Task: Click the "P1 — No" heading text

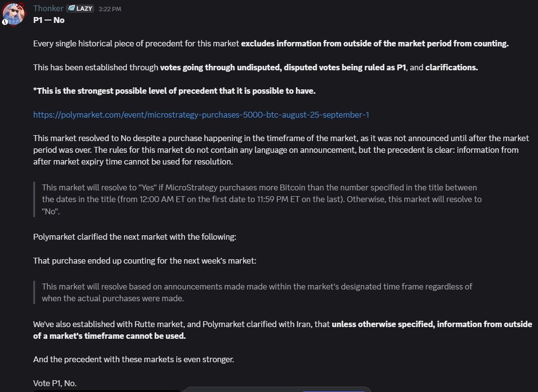Action: point(49,20)
